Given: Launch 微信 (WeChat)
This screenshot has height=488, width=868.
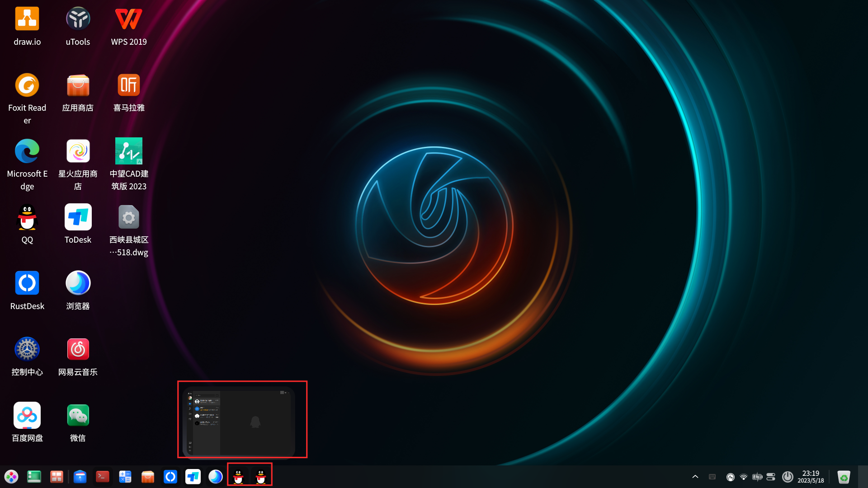Looking at the screenshot, I should tap(77, 415).
